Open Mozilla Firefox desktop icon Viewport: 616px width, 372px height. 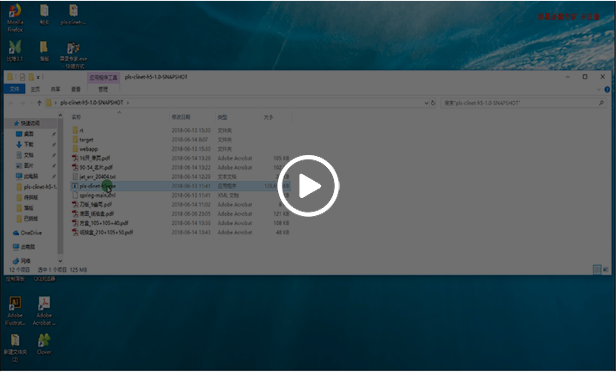[x=15, y=18]
